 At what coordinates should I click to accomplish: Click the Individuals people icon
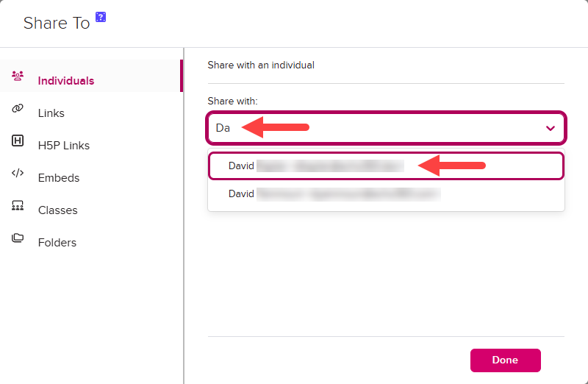click(18, 76)
